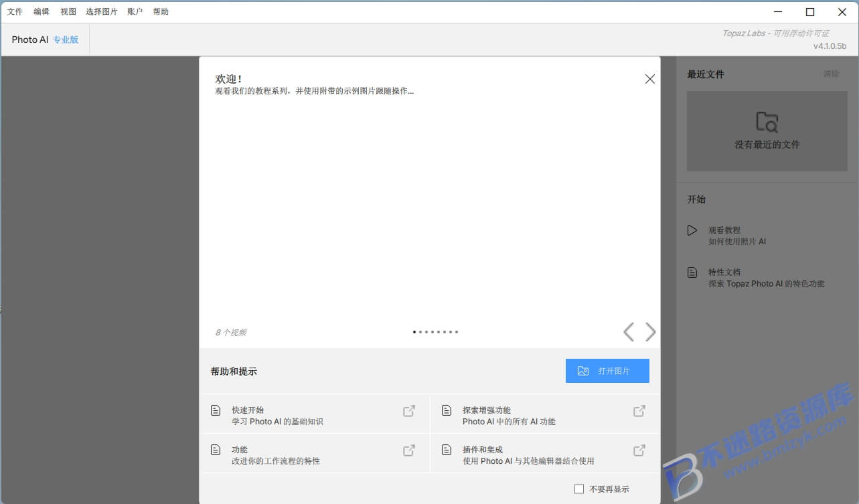The height and width of the screenshot is (504, 859).
Task: Select the first carousel page dot
Action: (414, 332)
